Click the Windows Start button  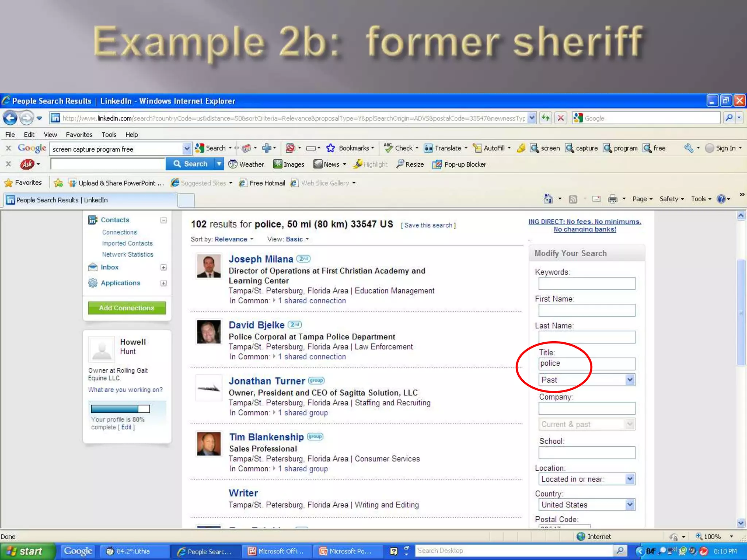tap(28, 551)
